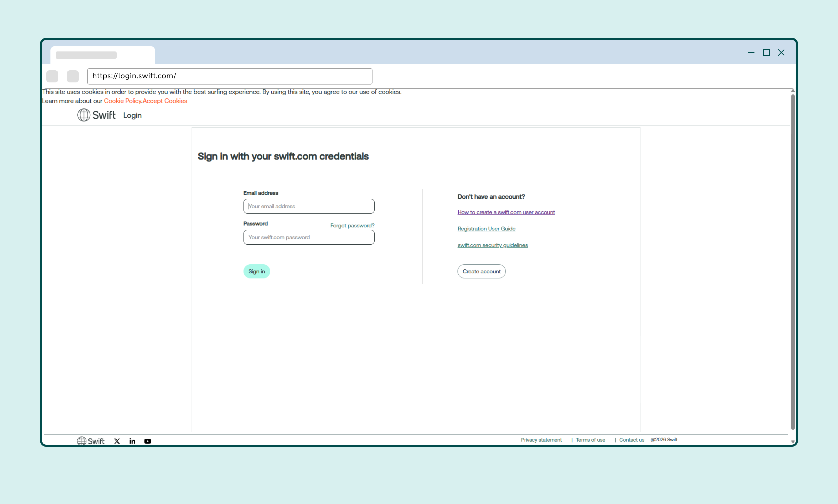Focus the address bar with login.swift.com URL
The width and height of the screenshot is (838, 504).
pos(230,76)
